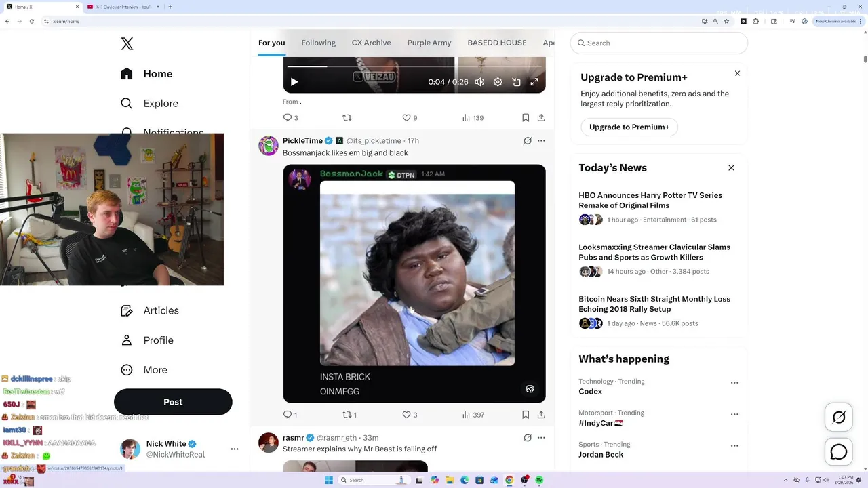
Task: Share the PickleTime post
Action: click(x=541, y=415)
